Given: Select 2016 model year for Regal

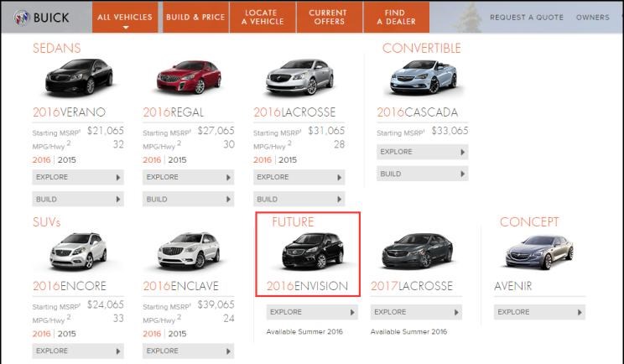Looking at the screenshot, I should 152,160.
